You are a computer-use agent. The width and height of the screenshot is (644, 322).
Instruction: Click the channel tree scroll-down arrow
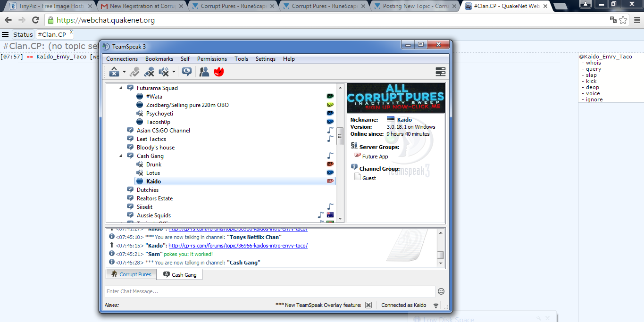(340, 218)
